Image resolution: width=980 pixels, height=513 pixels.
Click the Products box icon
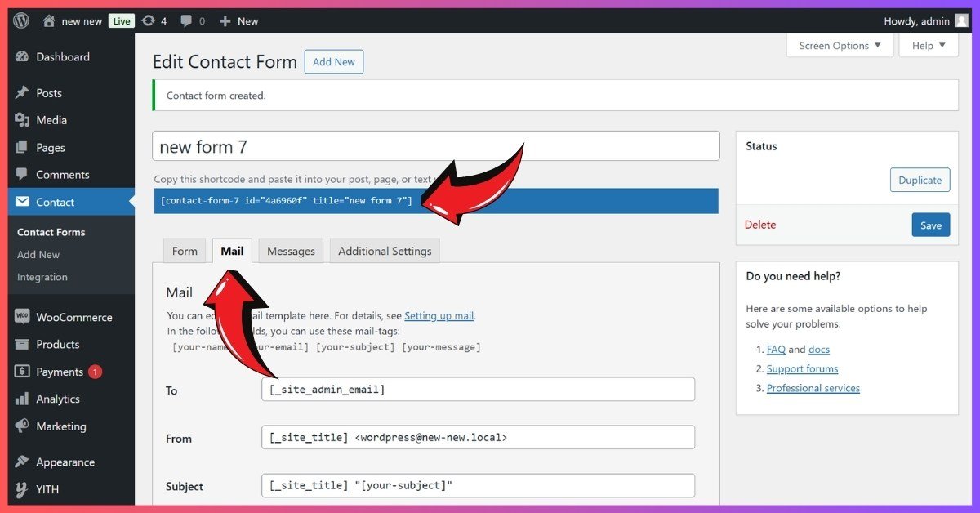click(22, 345)
